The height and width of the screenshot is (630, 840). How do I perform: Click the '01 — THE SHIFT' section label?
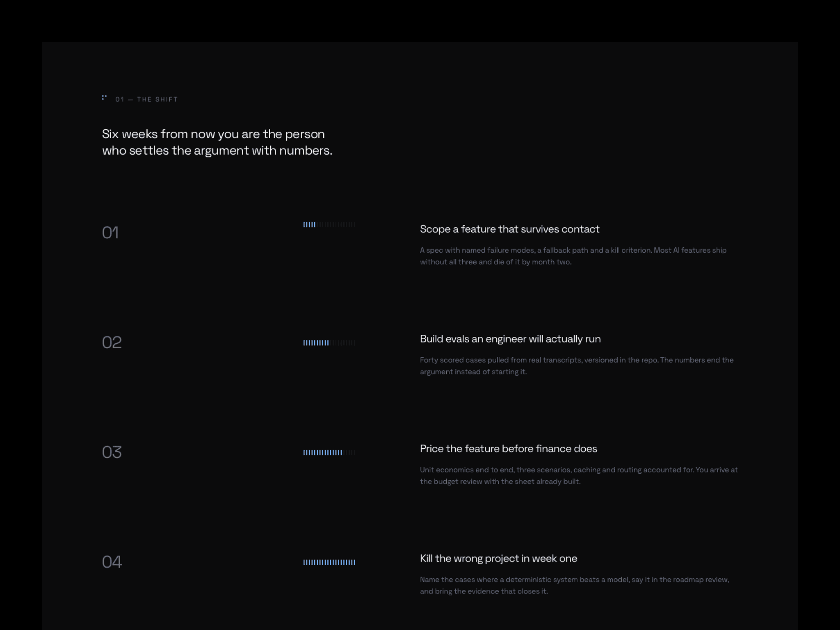(x=146, y=99)
